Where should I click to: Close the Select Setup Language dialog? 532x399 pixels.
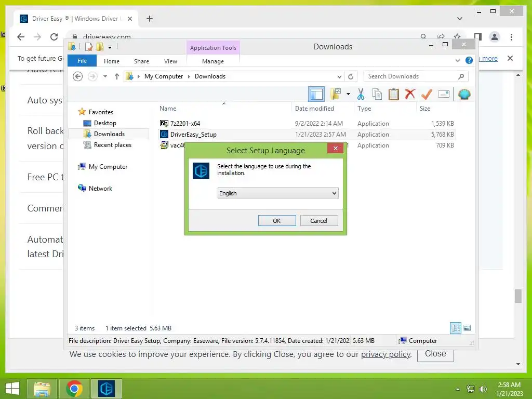[335, 148]
